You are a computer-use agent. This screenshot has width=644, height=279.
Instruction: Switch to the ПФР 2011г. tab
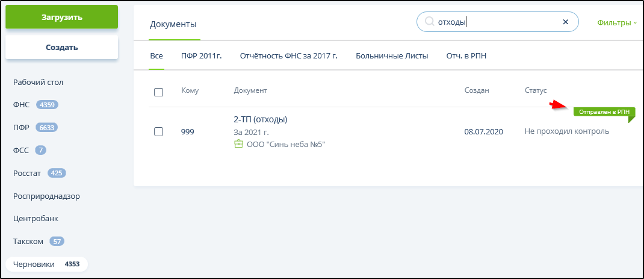pos(201,56)
